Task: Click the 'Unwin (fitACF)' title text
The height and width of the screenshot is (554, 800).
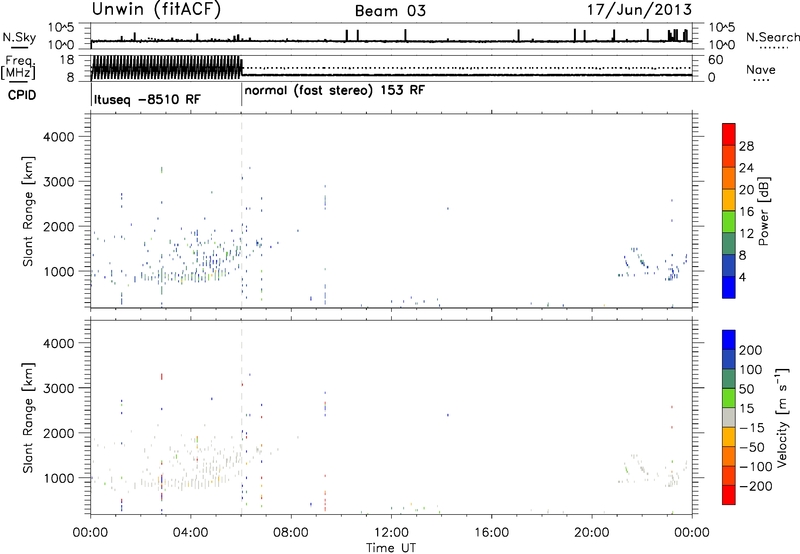Action: pos(156,10)
